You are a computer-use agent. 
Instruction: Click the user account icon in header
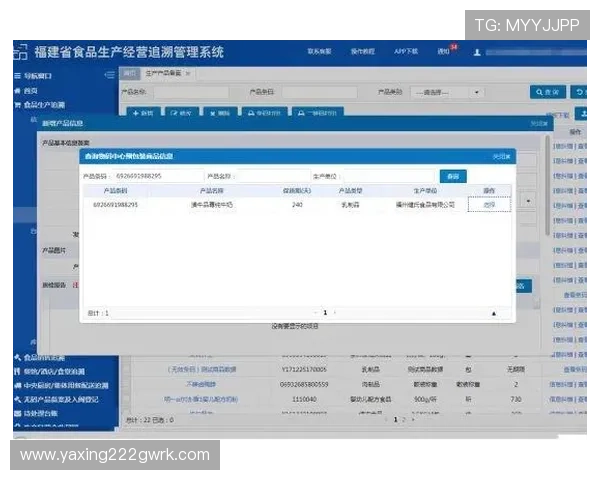(x=477, y=52)
